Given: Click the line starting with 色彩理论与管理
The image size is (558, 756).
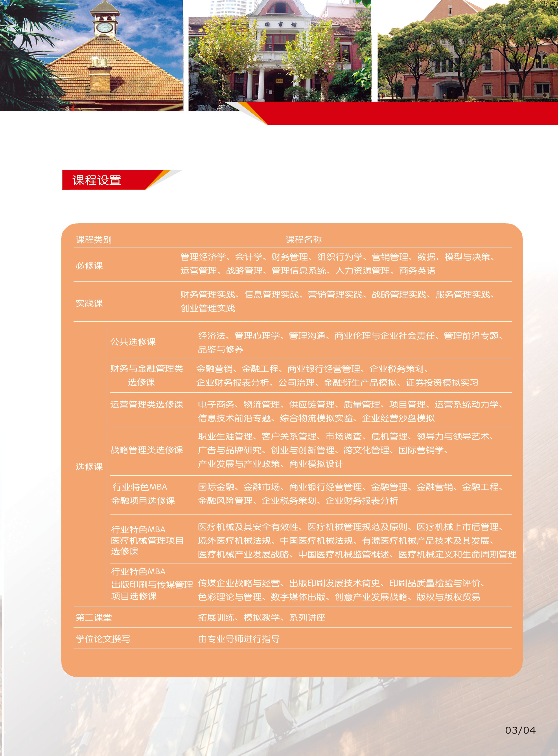Looking at the screenshot, I should tap(339, 597).
